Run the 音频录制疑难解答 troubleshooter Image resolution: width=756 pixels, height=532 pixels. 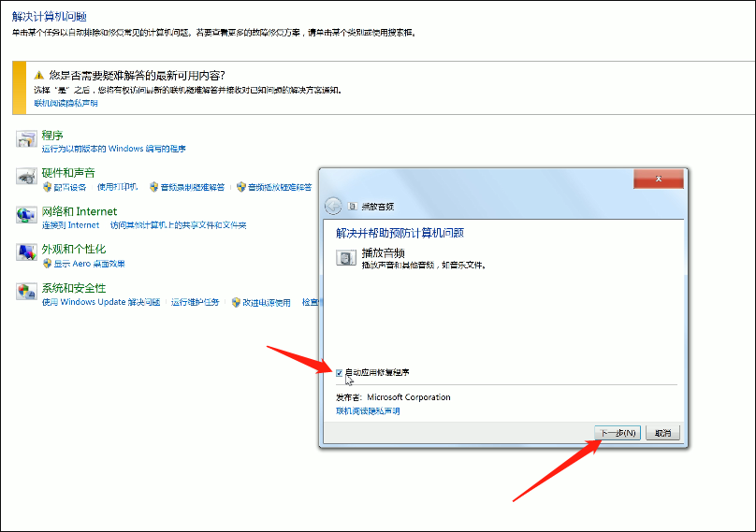coord(193,187)
